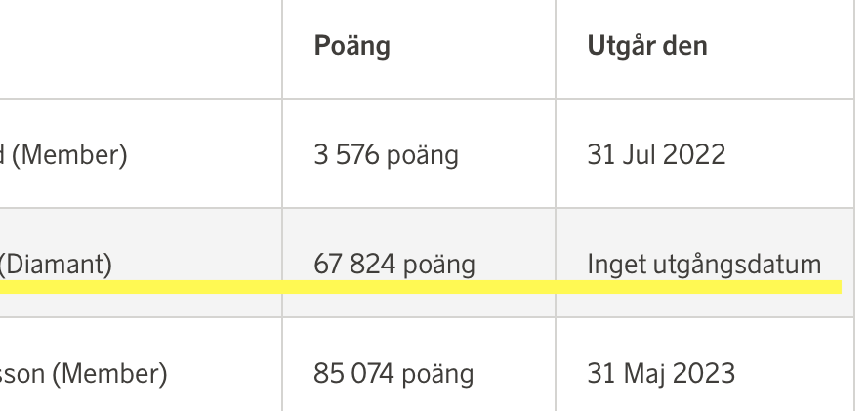Click the yellow highlight line under Diamant row
The height and width of the screenshot is (411, 868).
coord(420,288)
